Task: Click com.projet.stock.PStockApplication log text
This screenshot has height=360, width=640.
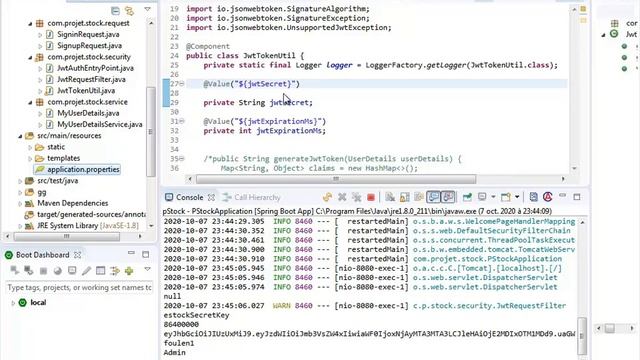Action: coord(487,259)
